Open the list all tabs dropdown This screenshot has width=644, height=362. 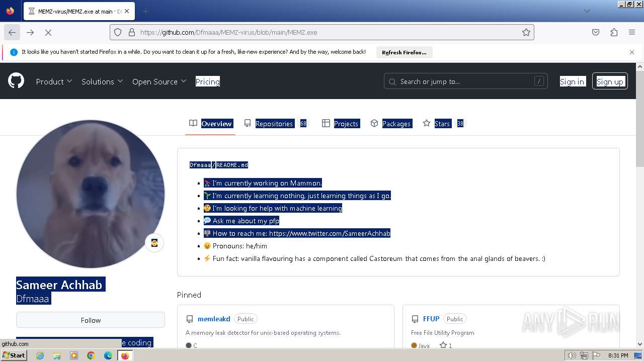pos(587,11)
